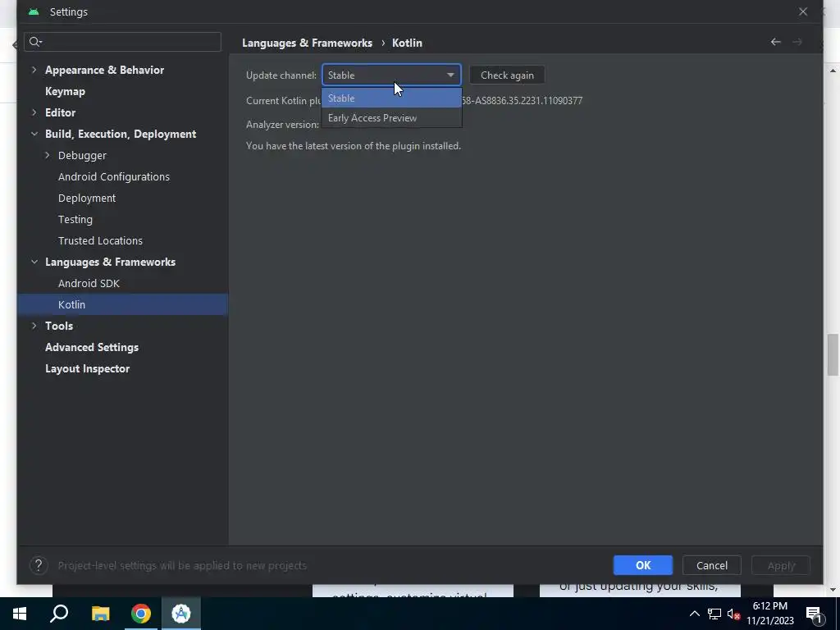Select the Kotlin settings item
Image resolution: width=840 pixels, height=630 pixels.
click(x=123, y=304)
